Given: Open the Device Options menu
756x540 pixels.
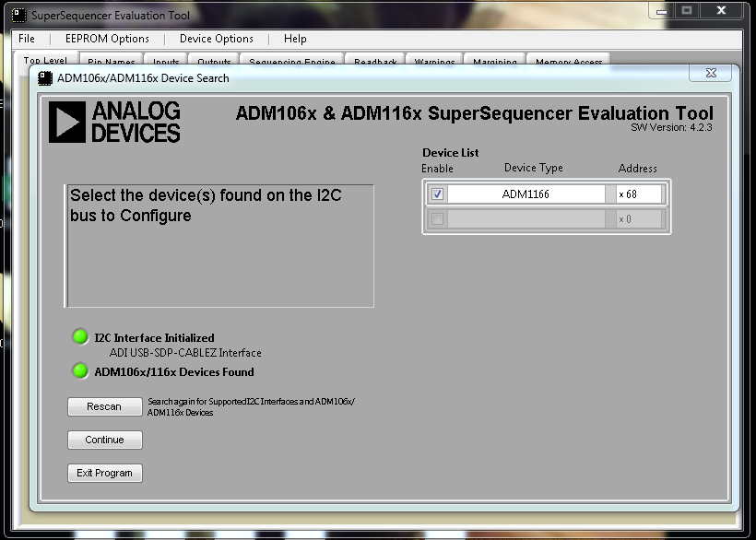Looking at the screenshot, I should tap(216, 39).
